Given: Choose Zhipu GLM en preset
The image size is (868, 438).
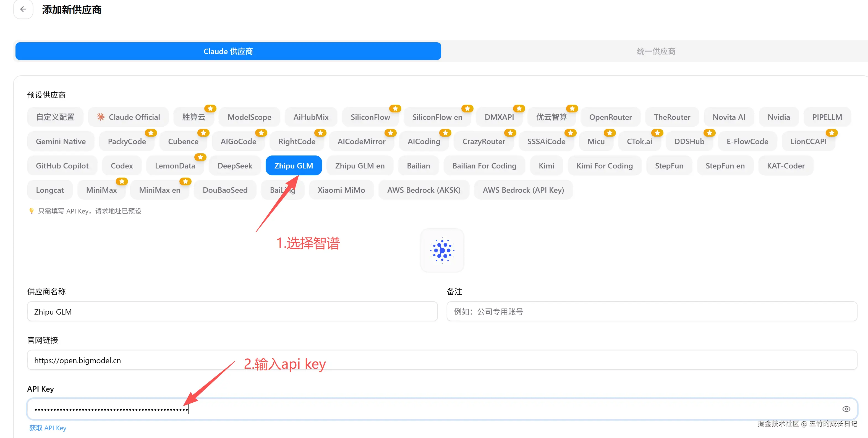Looking at the screenshot, I should pyautogui.click(x=360, y=166).
